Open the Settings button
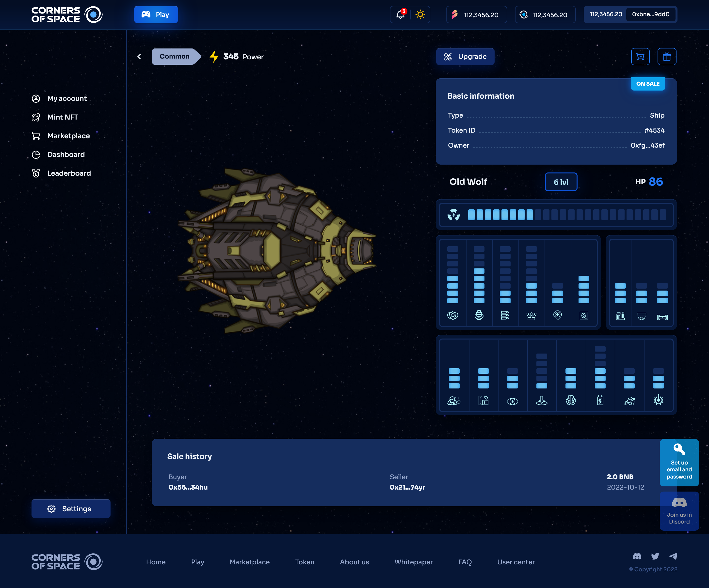709x588 pixels. [71, 508]
